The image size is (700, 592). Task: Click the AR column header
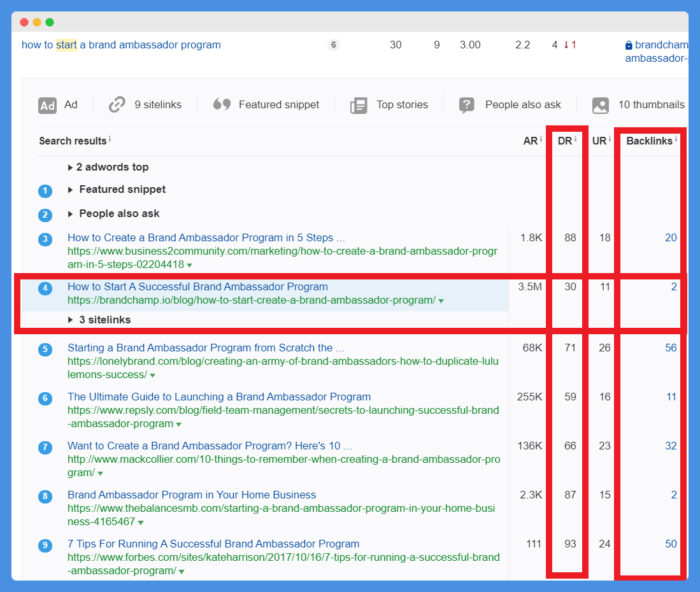click(531, 141)
